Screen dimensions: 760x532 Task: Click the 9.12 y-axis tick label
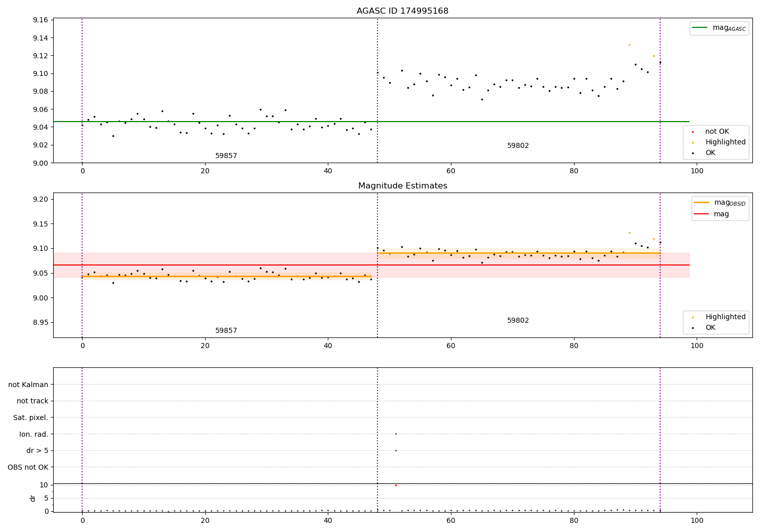pyautogui.click(x=40, y=56)
